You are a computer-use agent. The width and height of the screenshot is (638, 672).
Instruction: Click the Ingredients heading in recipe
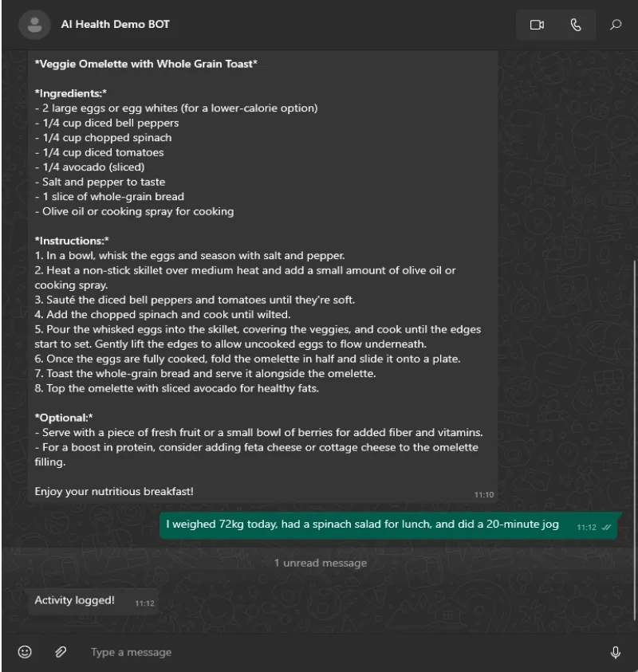click(x=71, y=93)
